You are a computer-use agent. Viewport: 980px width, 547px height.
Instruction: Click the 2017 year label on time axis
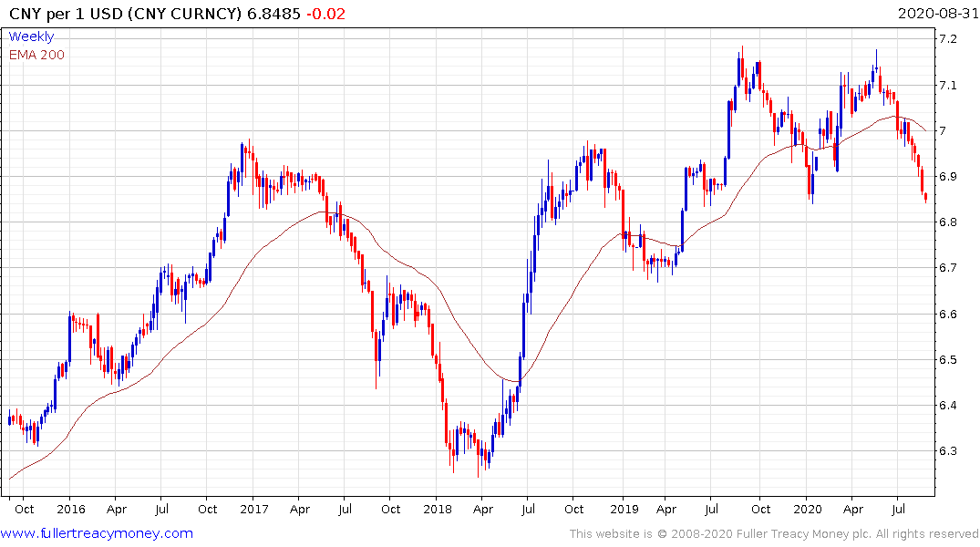(x=253, y=509)
